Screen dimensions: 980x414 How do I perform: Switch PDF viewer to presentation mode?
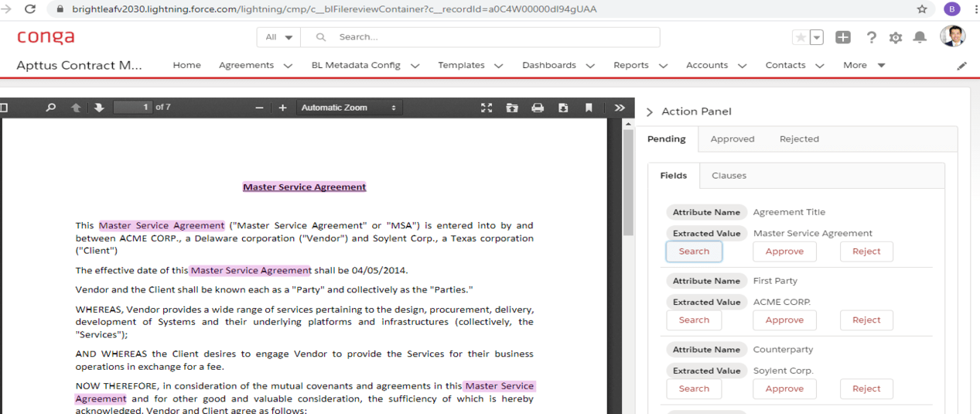487,108
